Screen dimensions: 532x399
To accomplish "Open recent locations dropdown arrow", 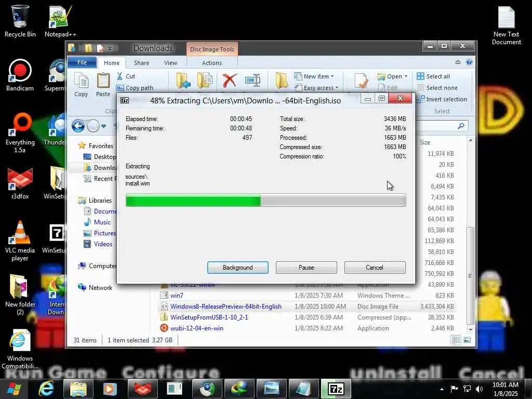I will [104, 126].
